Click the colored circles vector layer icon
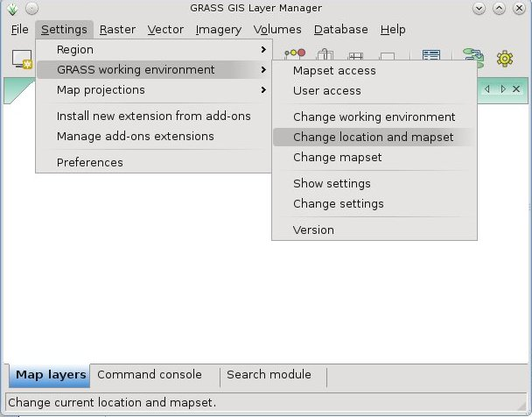Viewport: 532px width, 417px height. tap(295, 53)
